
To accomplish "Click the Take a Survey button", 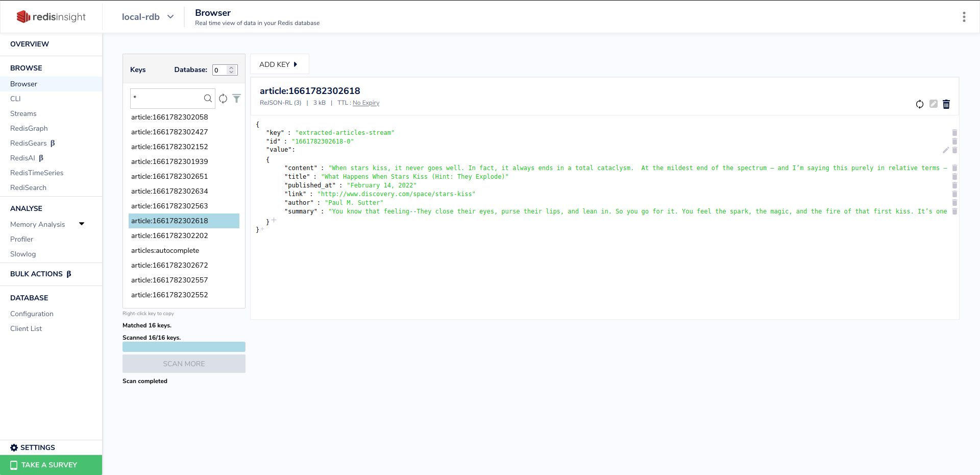I will coord(51,465).
